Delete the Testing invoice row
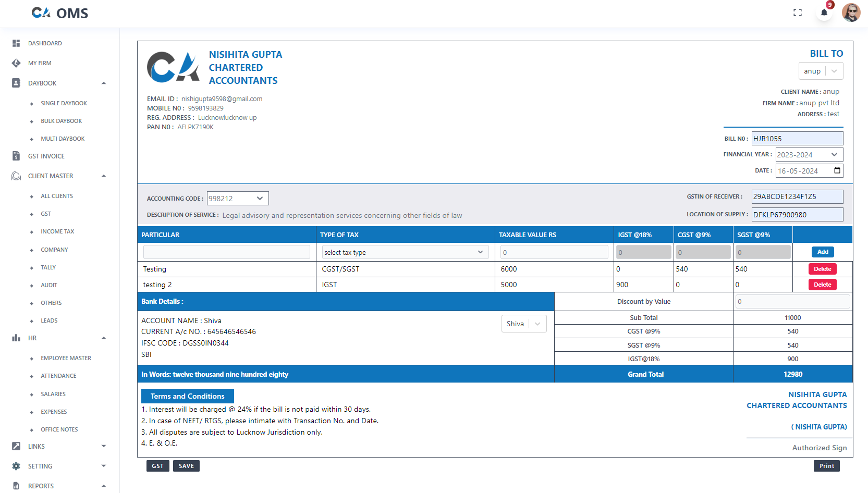This screenshot has height=493, width=868. 822,269
